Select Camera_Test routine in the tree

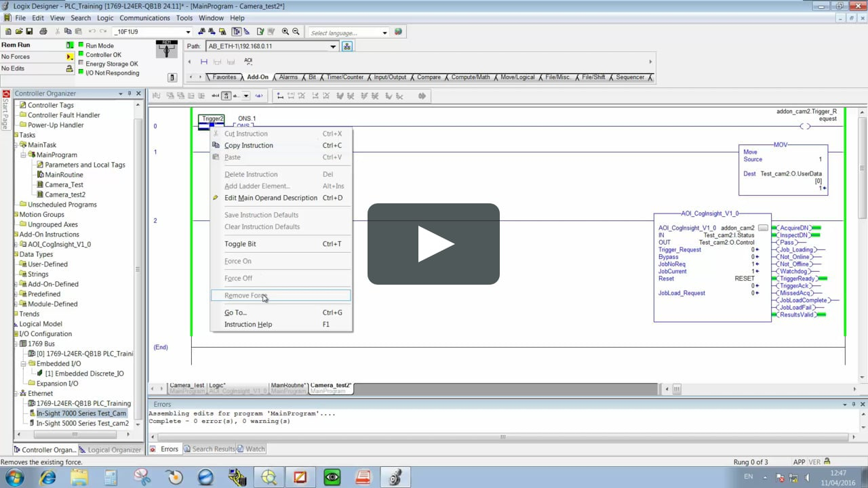pyautogui.click(x=64, y=184)
